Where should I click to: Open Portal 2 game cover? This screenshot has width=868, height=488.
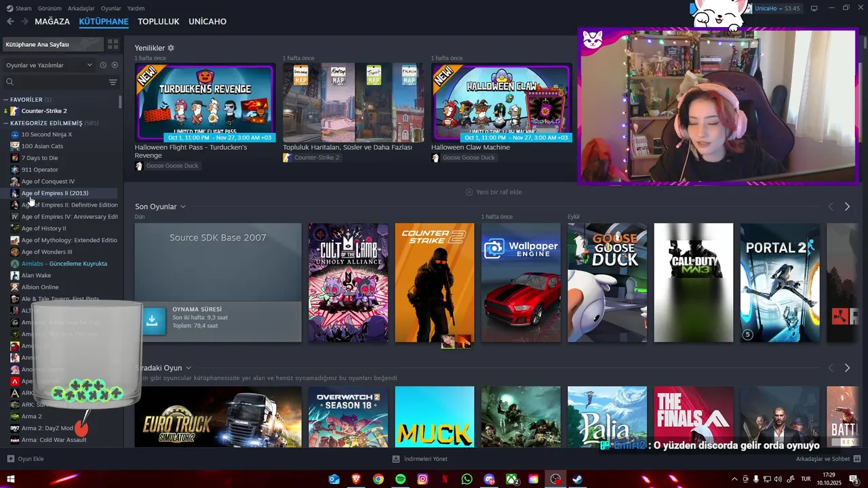(780, 283)
